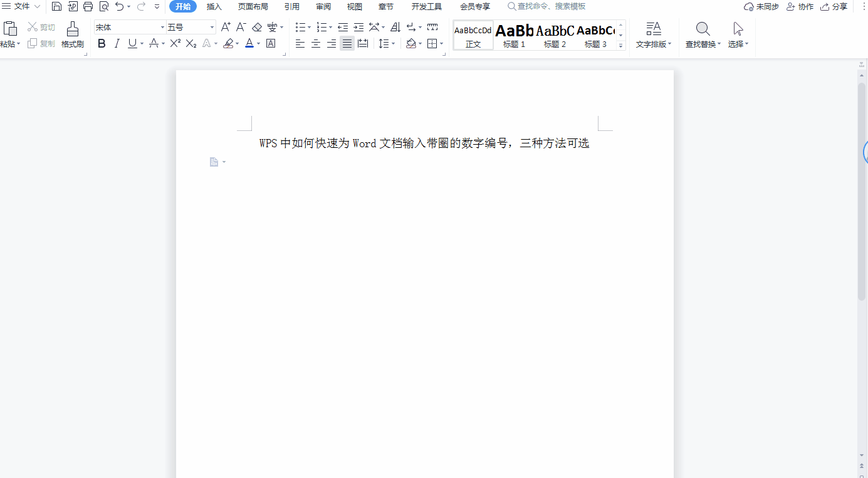
Task: Clear formatting with the eraser icon
Action: 257,27
